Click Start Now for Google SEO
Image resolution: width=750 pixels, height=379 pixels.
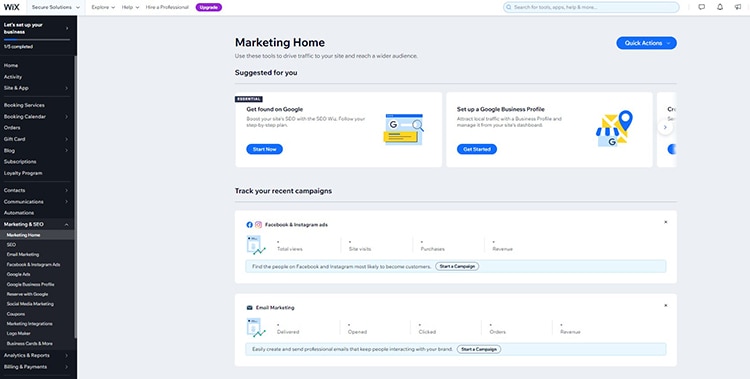(x=265, y=149)
